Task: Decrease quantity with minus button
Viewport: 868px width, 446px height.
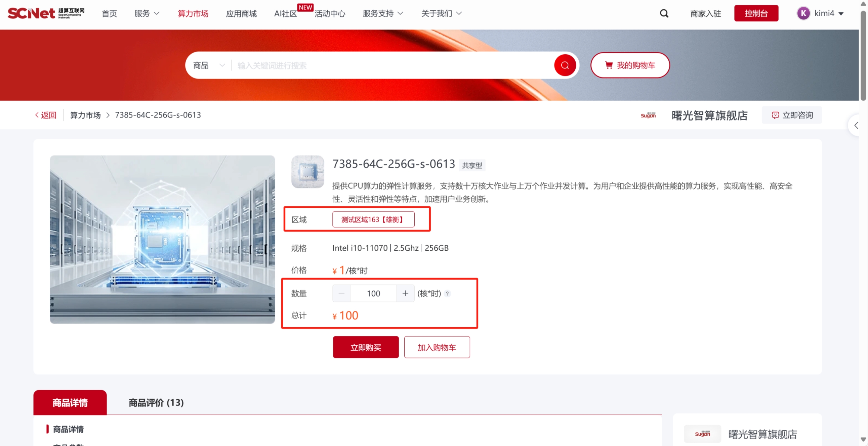Action: tap(341, 294)
